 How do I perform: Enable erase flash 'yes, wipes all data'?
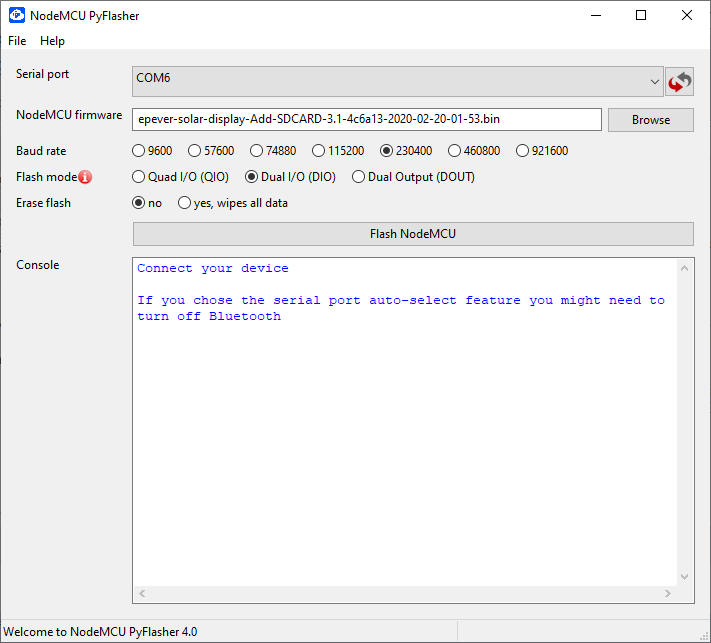[x=185, y=203]
